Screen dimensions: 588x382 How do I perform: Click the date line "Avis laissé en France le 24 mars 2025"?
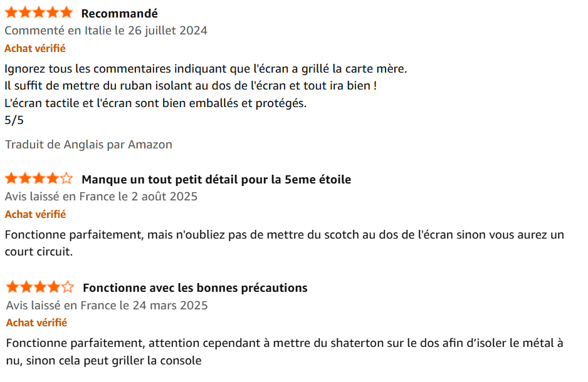click(x=107, y=306)
